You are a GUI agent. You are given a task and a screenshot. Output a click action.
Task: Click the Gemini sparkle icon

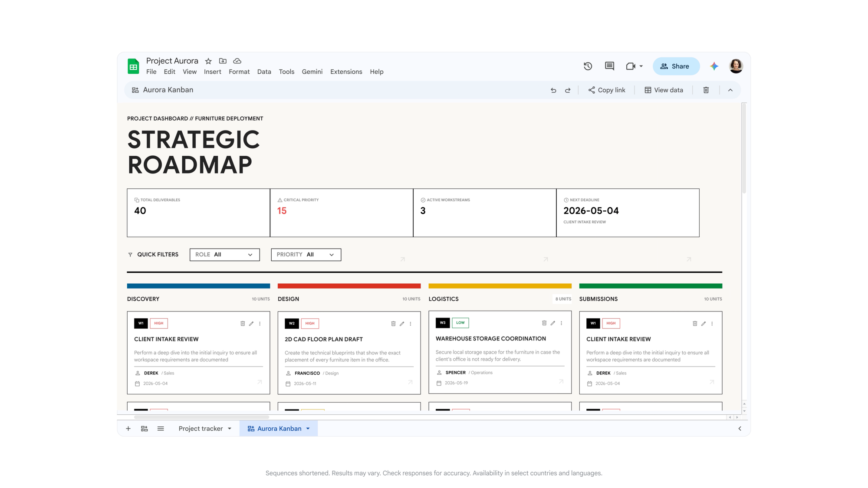[x=714, y=66]
